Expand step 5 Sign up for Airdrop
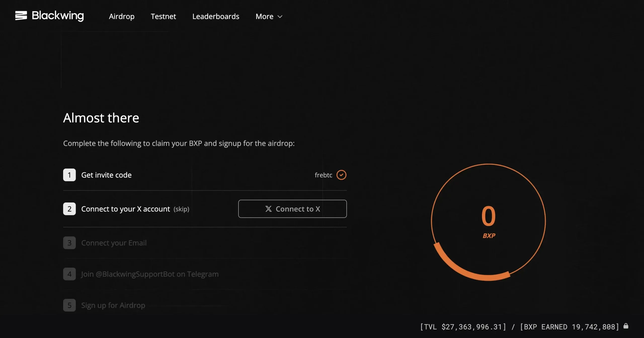Screen dimensions: 644x338 click(113, 305)
